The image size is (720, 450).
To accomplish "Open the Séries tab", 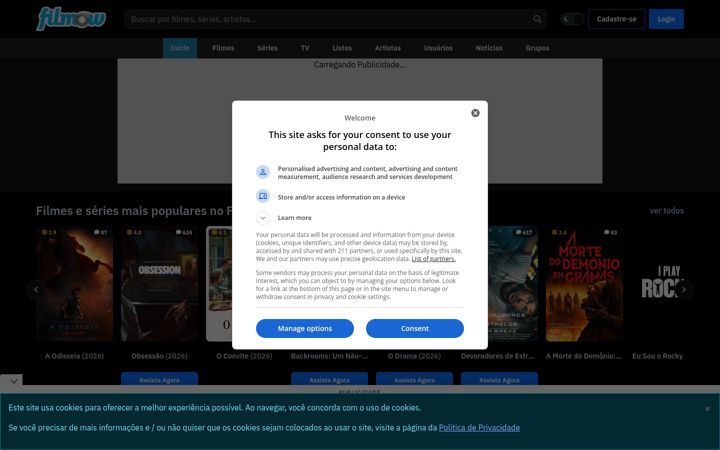I will 267,48.
